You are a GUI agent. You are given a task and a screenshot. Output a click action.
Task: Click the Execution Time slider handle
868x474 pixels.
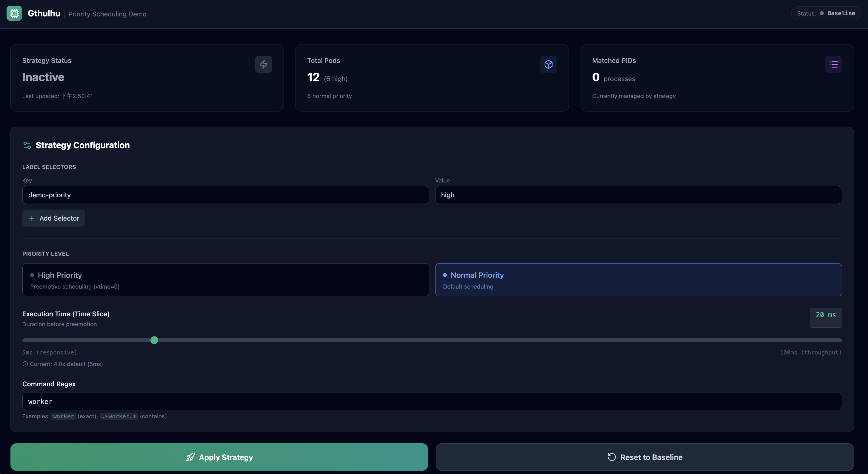(154, 340)
